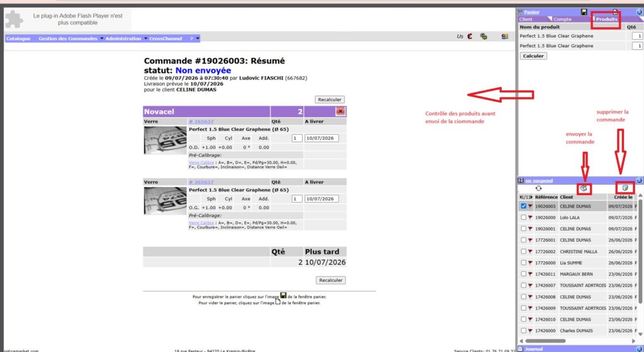
Task: Check the checkbox for order 19026000 Lolo LALA
Action: (523, 217)
